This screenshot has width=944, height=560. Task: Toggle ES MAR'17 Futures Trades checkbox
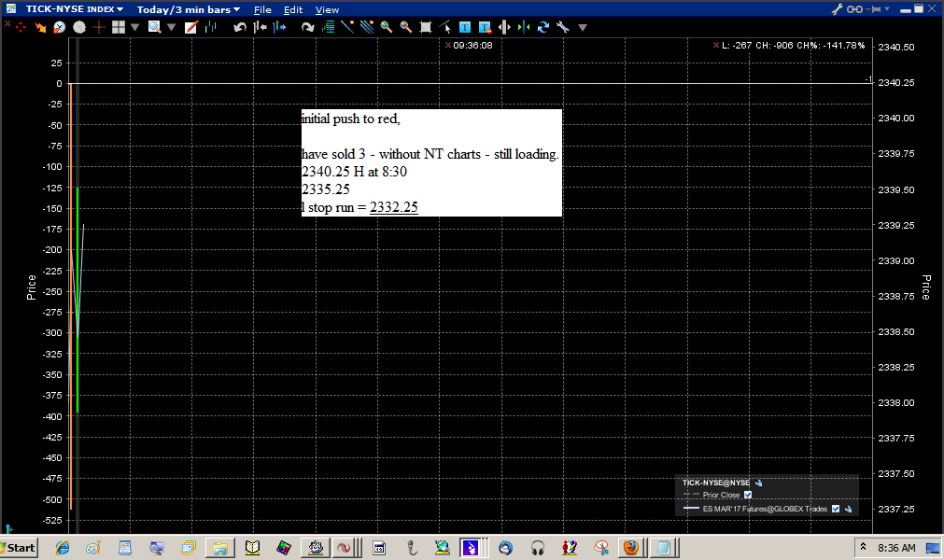click(836, 509)
